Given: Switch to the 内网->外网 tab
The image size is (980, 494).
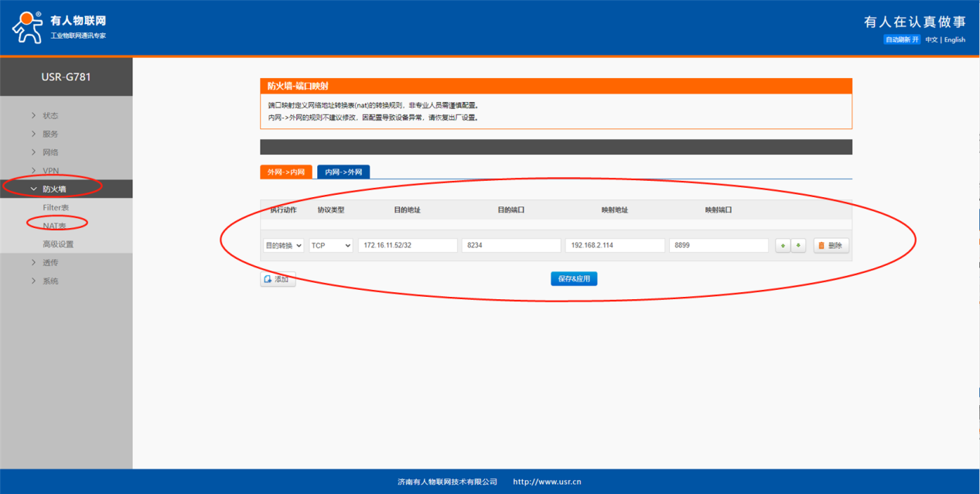Looking at the screenshot, I should tap(343, 172).
